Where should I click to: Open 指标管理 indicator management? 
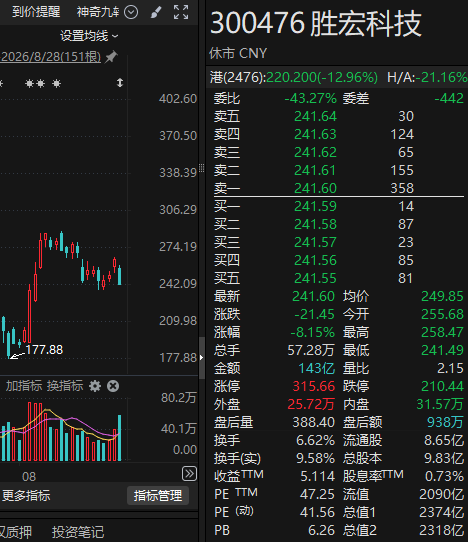click(x=158, y=496)
